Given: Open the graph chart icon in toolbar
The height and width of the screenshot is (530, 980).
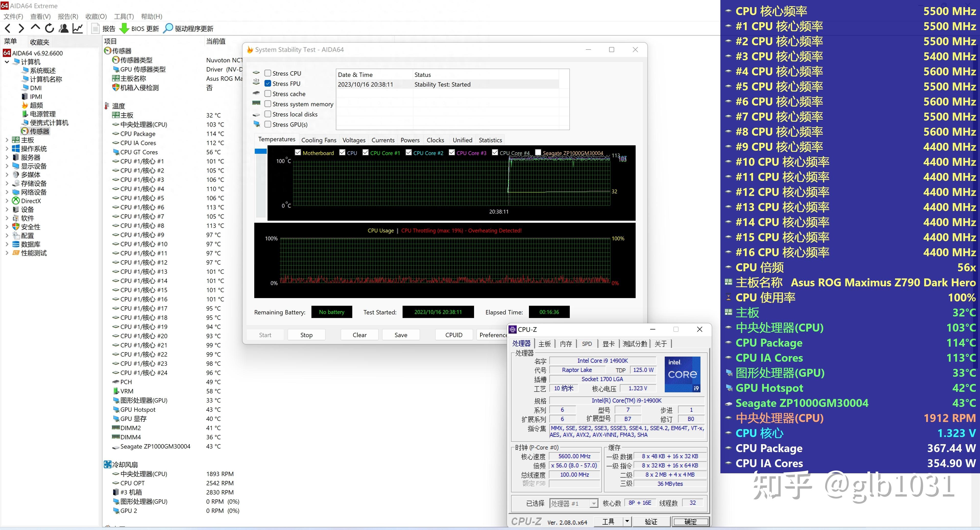Looking at the screenshot, I should coord(78,28).
